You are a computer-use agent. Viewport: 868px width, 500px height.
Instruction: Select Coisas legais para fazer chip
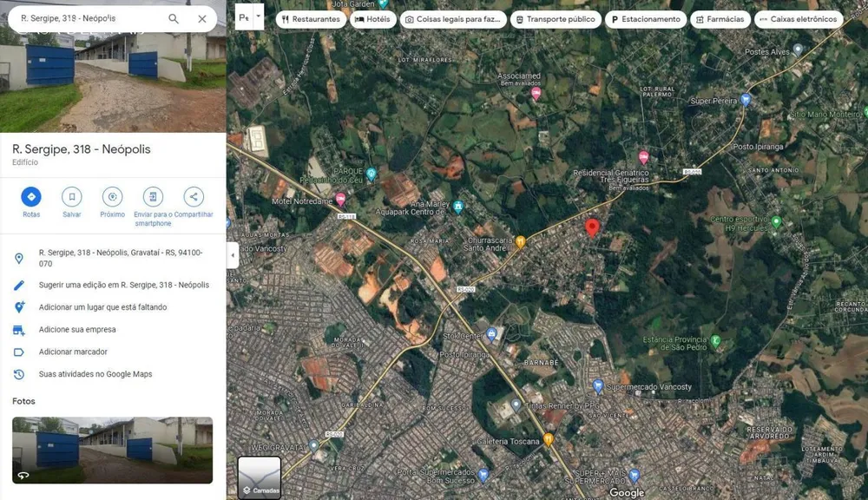[453, 19]
